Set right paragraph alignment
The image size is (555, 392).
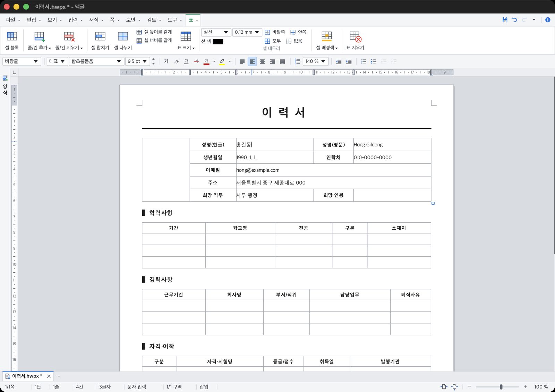click(x=272, y=61)
